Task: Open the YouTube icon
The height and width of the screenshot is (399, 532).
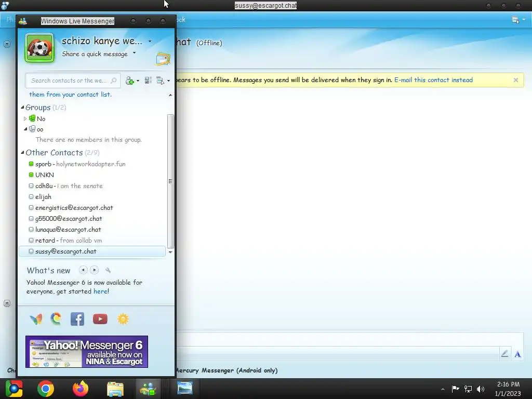Action: [x=100, y=319]
